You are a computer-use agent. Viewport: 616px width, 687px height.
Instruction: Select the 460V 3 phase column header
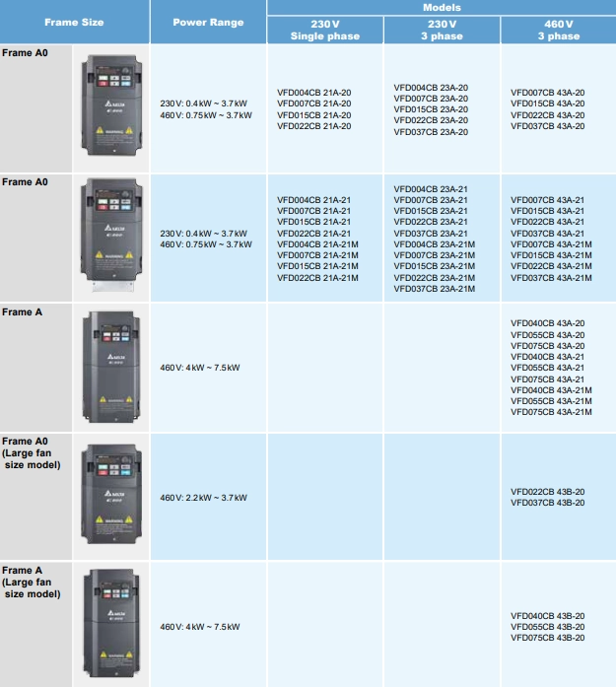pos(559,31)
